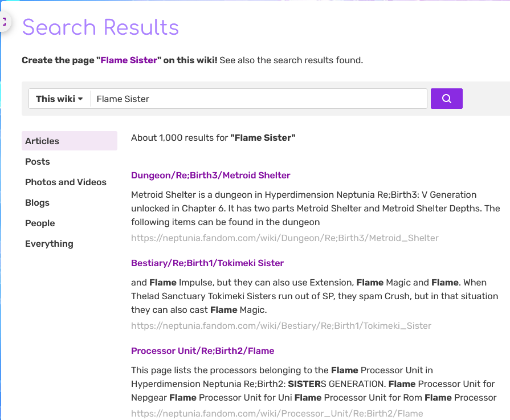510x420 pixels.
Task: Click the Metroid_Shelter URL text
Action: [x=284, y=238]
